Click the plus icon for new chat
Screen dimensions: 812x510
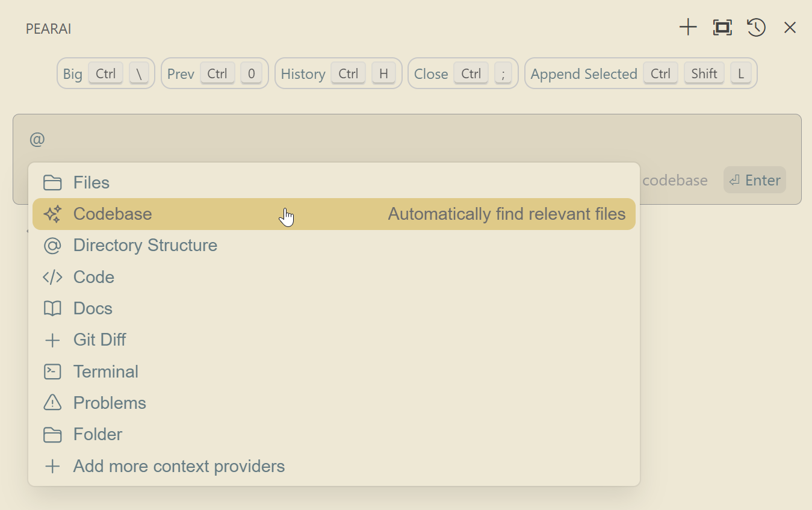coord(687,27)
